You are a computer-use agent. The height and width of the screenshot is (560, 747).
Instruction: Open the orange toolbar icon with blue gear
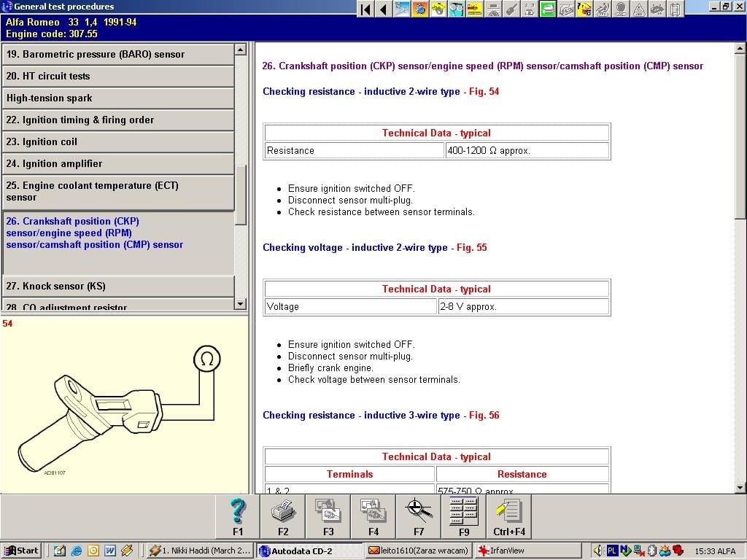point(420,9)
